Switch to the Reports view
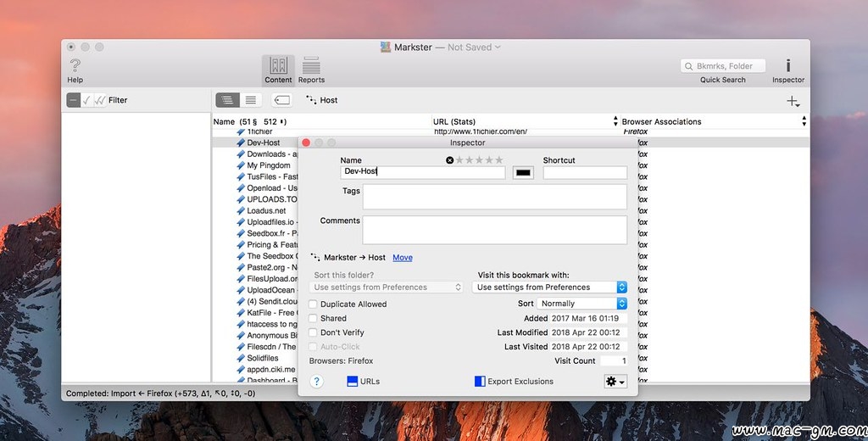The height and width of the screenshot is (441, 868). (x=311, y=70)
